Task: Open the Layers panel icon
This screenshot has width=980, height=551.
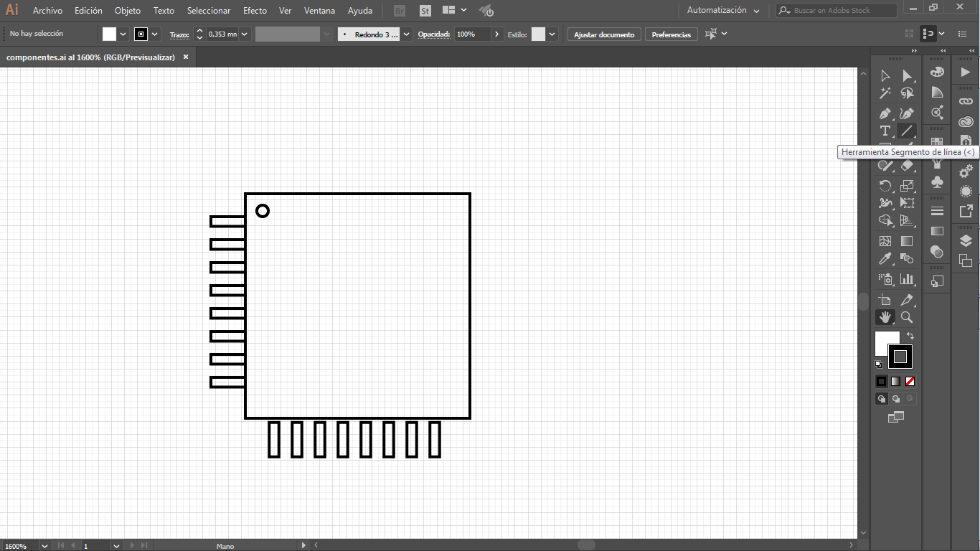Action: (x=966, y=241)
